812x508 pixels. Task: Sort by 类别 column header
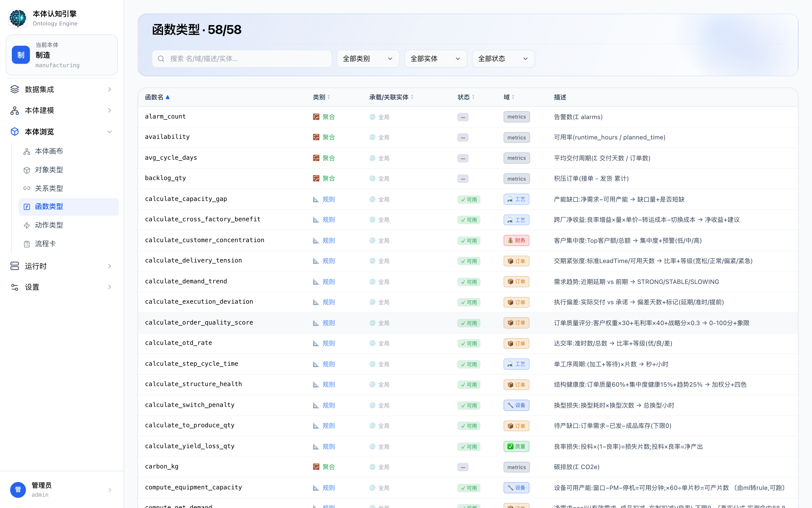(x=321, y=97)
